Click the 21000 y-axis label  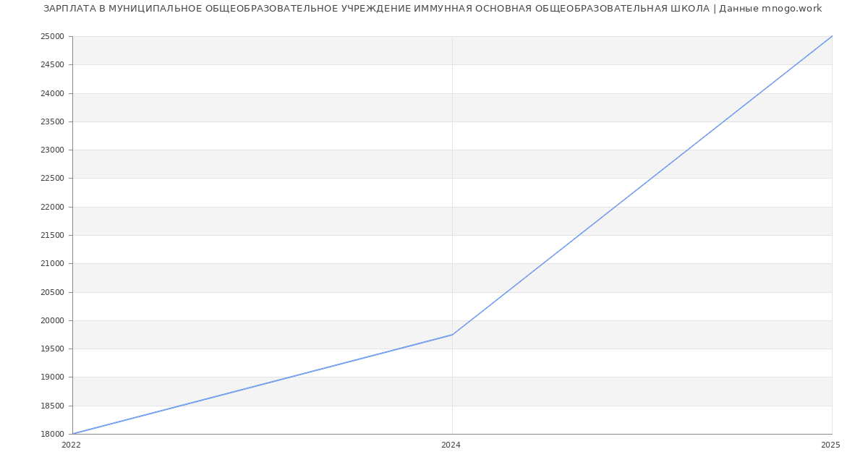point(53,264)
